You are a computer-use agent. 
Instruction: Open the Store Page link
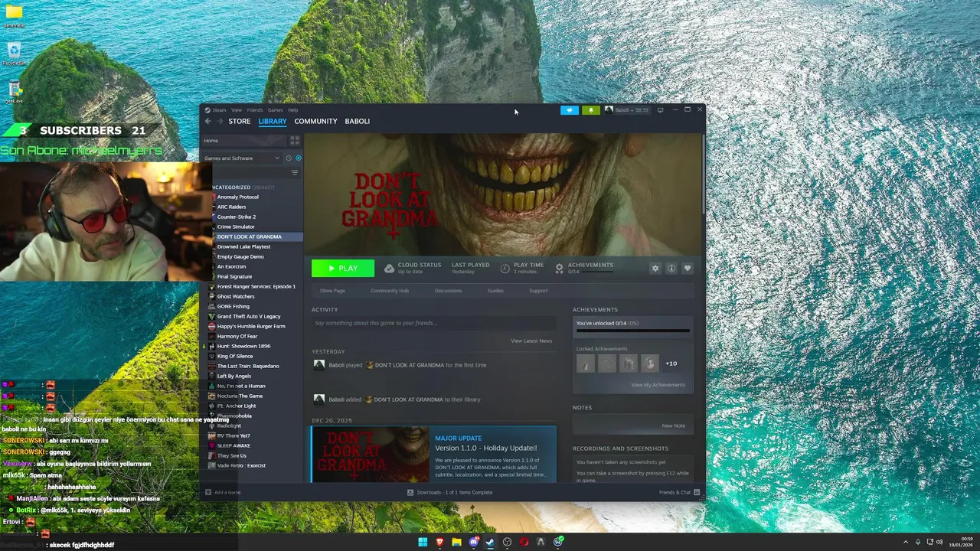[x=332, y=291]
